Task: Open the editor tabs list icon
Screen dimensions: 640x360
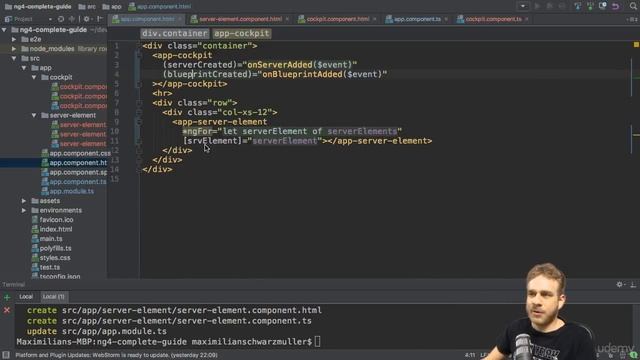Action: click(x=632, y=19)
